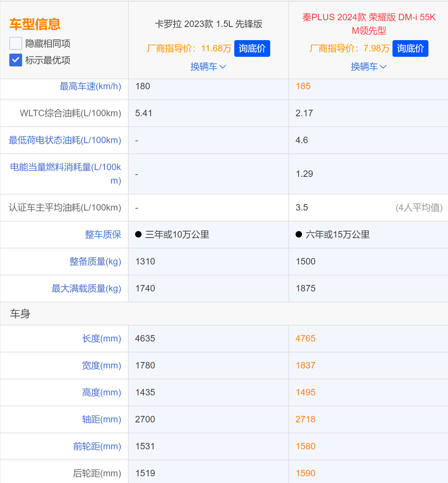Select the bullet next to 三年或10万公里
This screenshot has height=483, width=448.
tap(138, 235)
